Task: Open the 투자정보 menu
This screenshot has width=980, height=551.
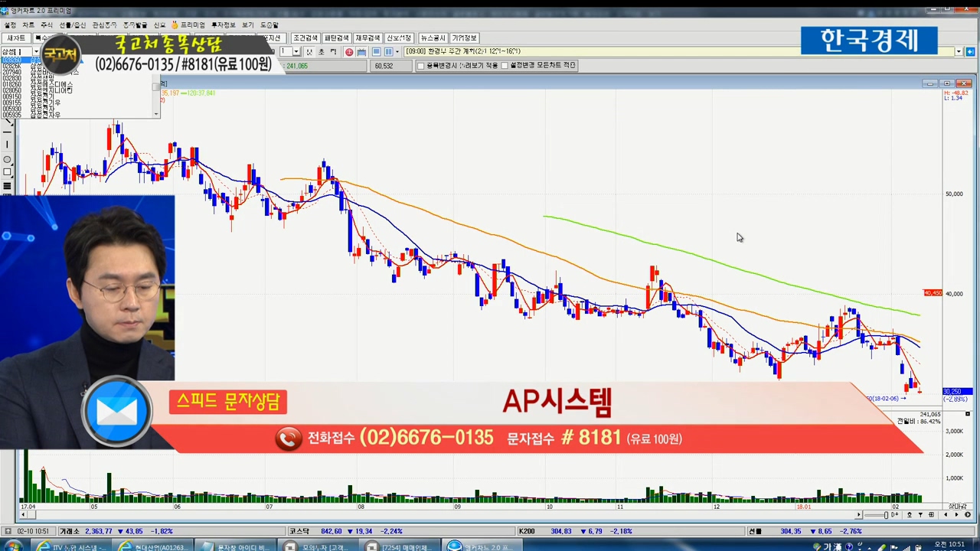Action: point(223,25)
